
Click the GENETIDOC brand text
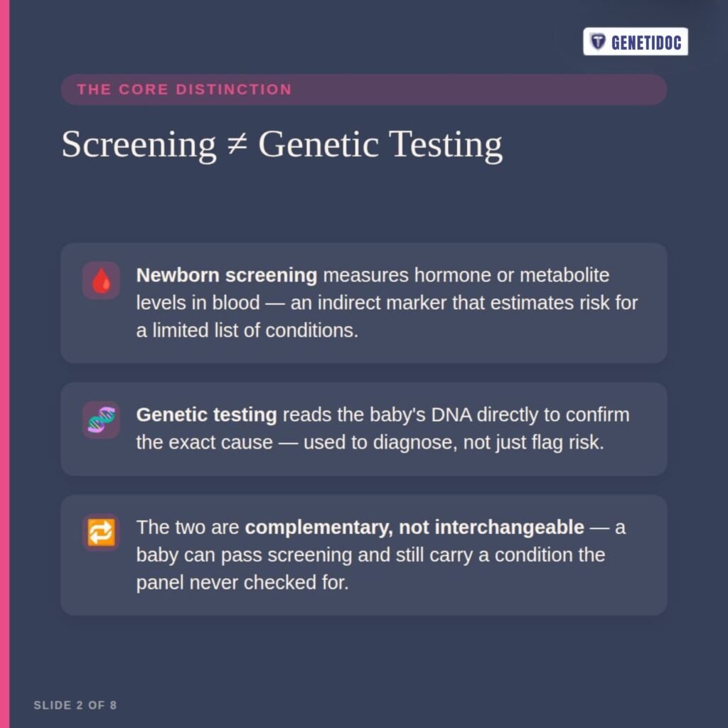646,43
